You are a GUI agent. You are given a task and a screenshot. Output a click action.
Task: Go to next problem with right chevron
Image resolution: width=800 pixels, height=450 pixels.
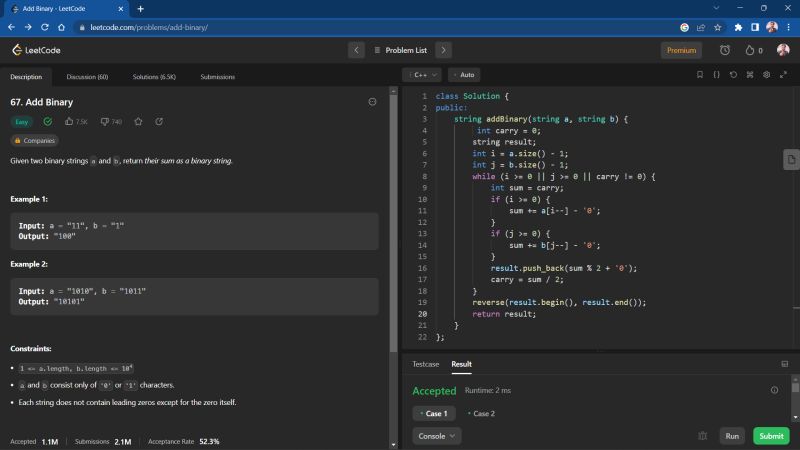point(443,50)
